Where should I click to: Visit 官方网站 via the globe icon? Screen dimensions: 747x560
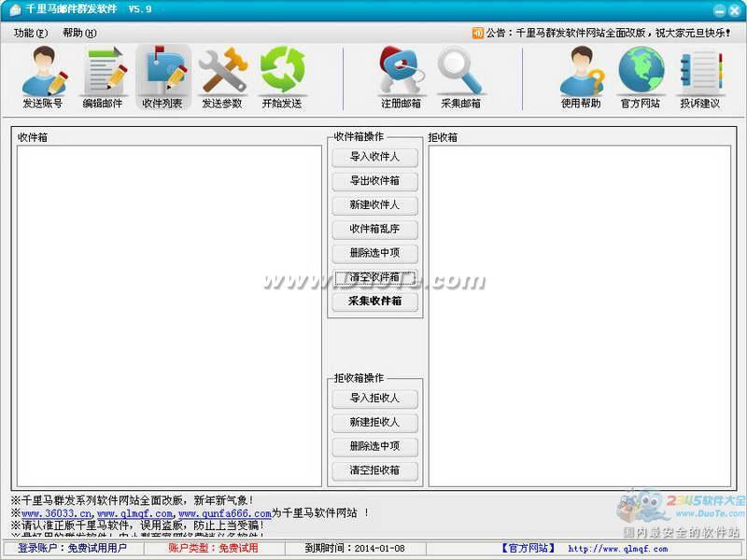[x=641, y=77]
